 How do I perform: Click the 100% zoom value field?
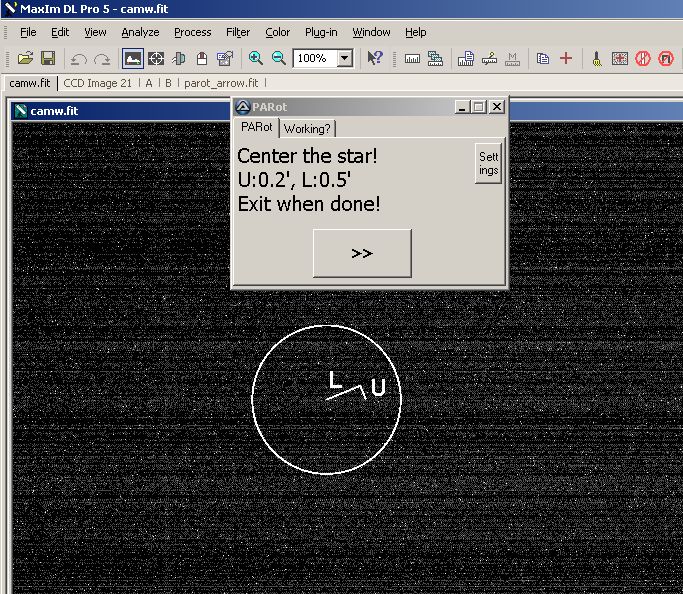[x=315, y=58]
